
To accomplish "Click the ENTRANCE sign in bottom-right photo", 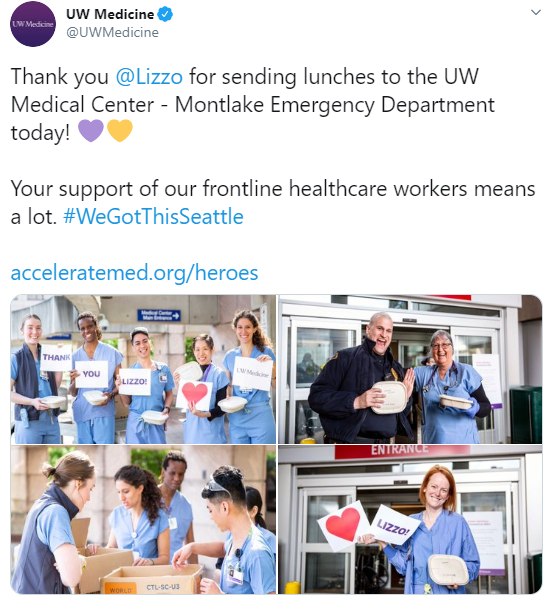I will (402, 451).
